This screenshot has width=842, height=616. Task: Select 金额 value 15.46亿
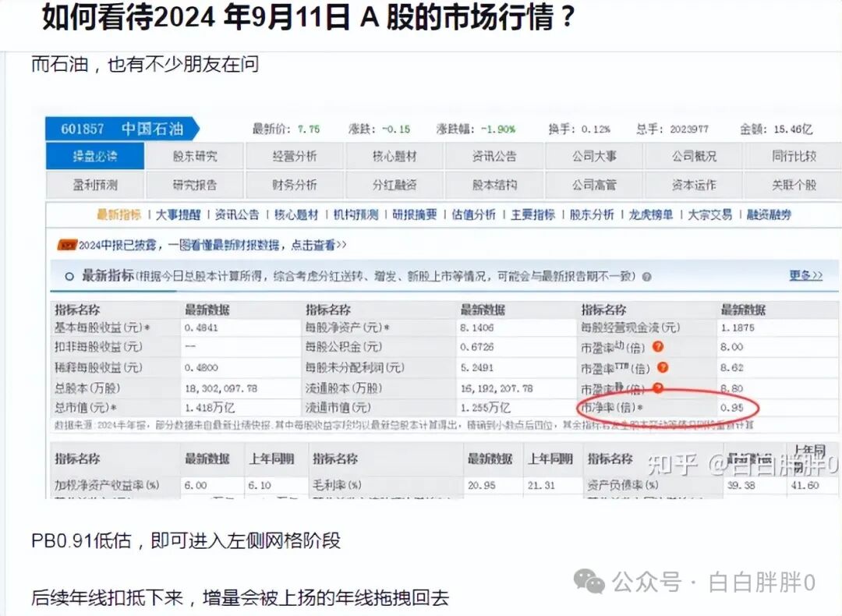click(x=793, y=129)
